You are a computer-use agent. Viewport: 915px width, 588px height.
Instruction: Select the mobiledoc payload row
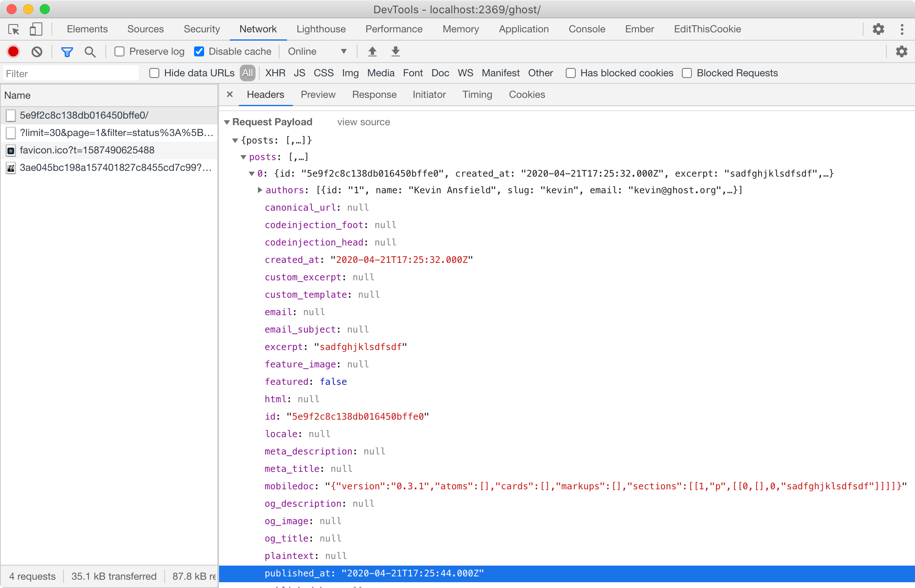[x=567, y=486]
